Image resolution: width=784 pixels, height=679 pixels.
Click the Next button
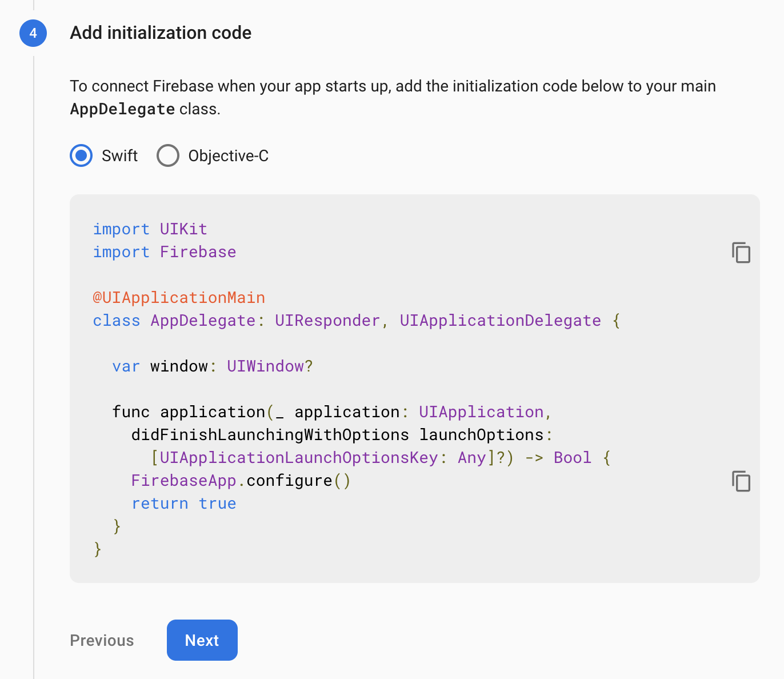pos(202,640)
